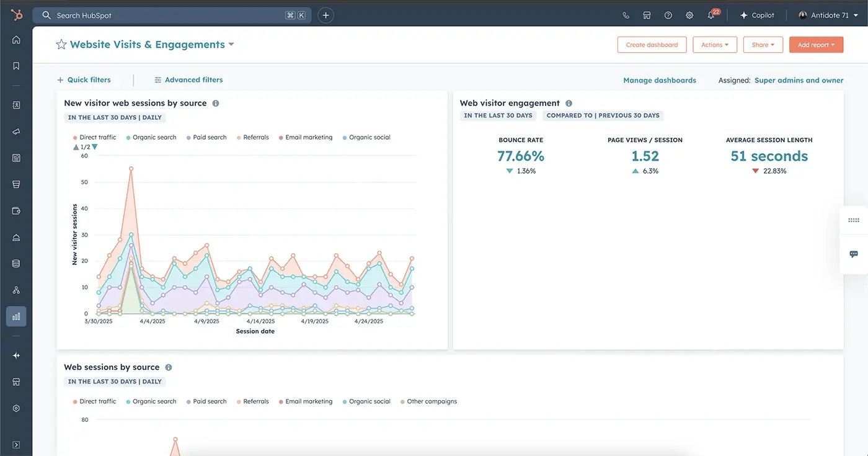Viewport: 868px width, 456px height.
Task: Click the plus quick-create button
Action: pos(326,16)
